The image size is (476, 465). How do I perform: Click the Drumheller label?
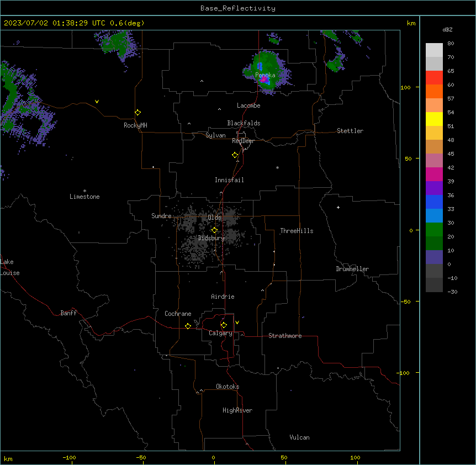(x=352, y=269)
